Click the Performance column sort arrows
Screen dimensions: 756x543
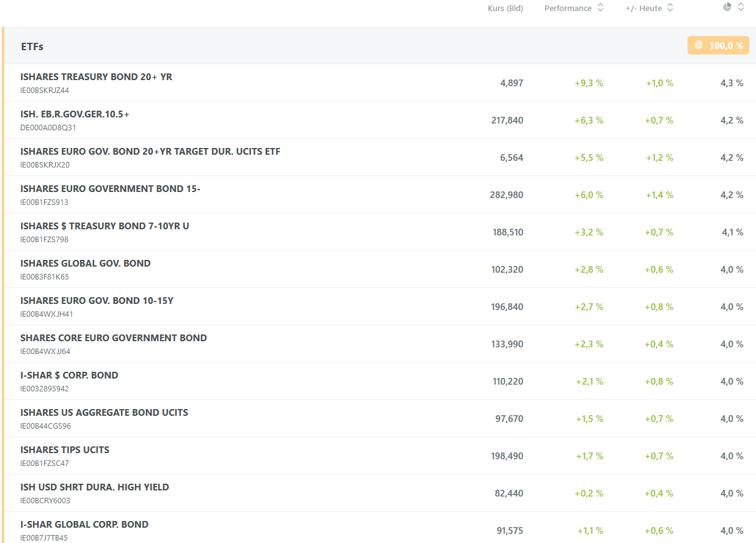pyautogui.click(x=600, y=8)
